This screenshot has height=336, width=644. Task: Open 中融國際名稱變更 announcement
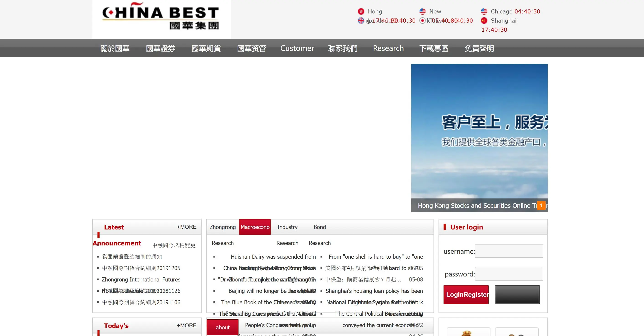tap(174, 245)
